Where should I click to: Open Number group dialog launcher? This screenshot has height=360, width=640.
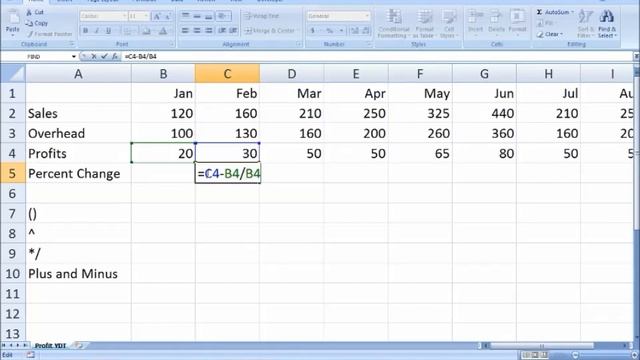coord(369,44)
